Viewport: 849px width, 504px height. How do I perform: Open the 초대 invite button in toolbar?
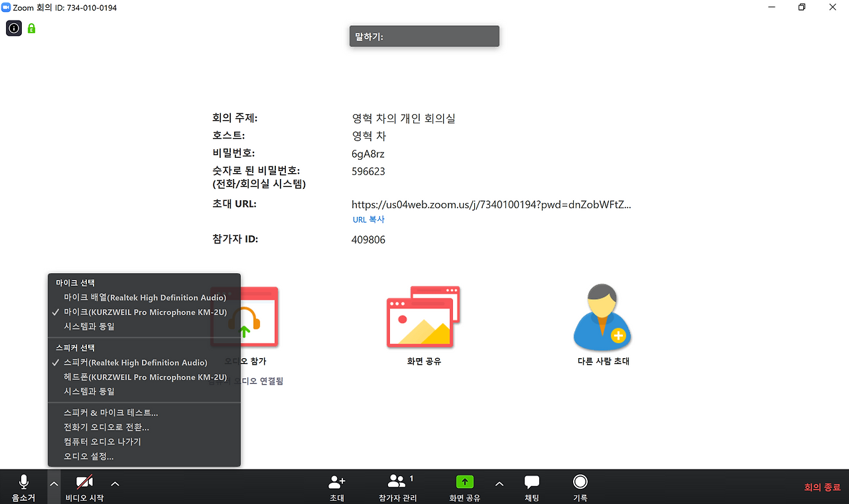tap(337, 487)
